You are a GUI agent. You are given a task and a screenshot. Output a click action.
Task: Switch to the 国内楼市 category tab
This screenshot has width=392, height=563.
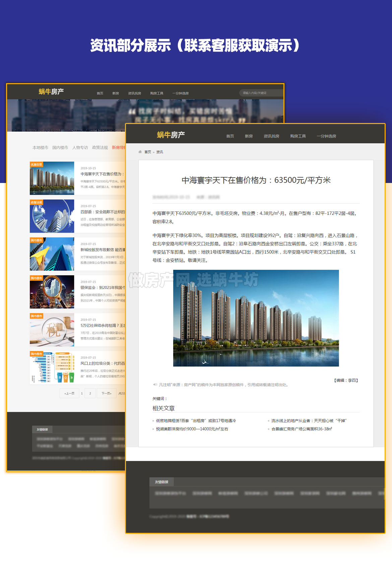(60, 147)
